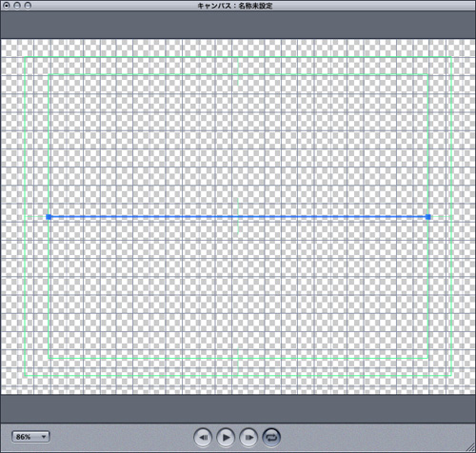Close the canvas window
Viewport: 476px width, 453px height.
pos(6,6)
